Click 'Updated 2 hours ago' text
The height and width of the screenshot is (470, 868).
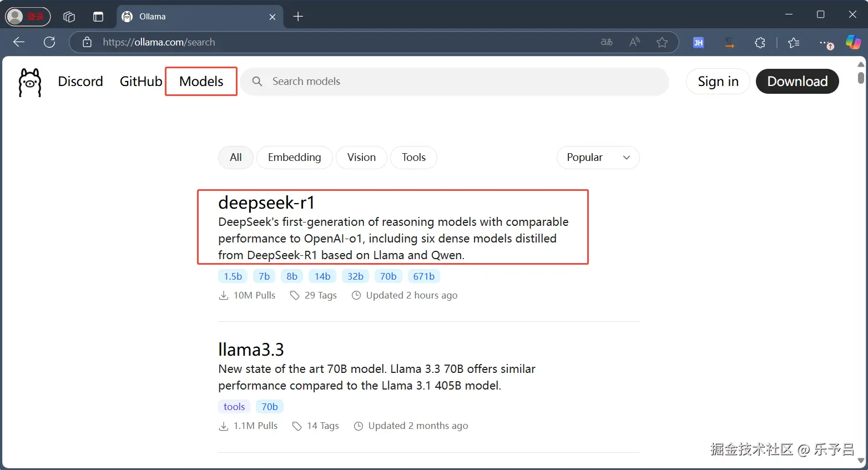pyautogui.click(x=412, y=295)
